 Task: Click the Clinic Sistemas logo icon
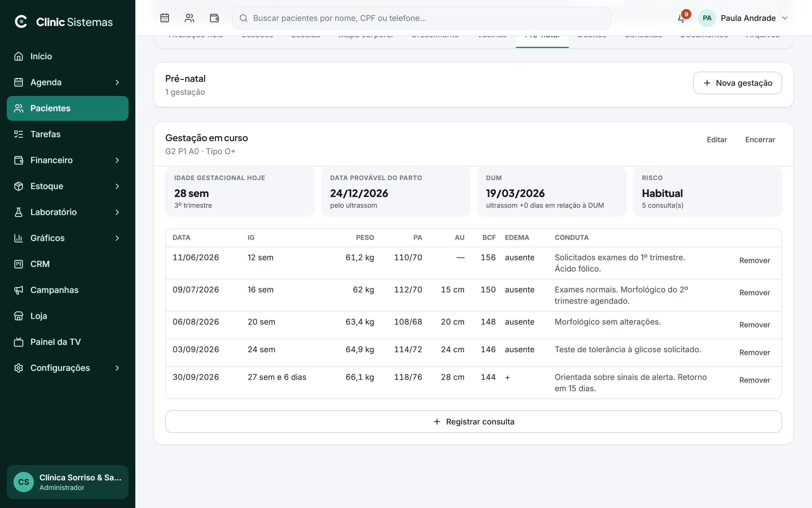(x=21, y=22)
